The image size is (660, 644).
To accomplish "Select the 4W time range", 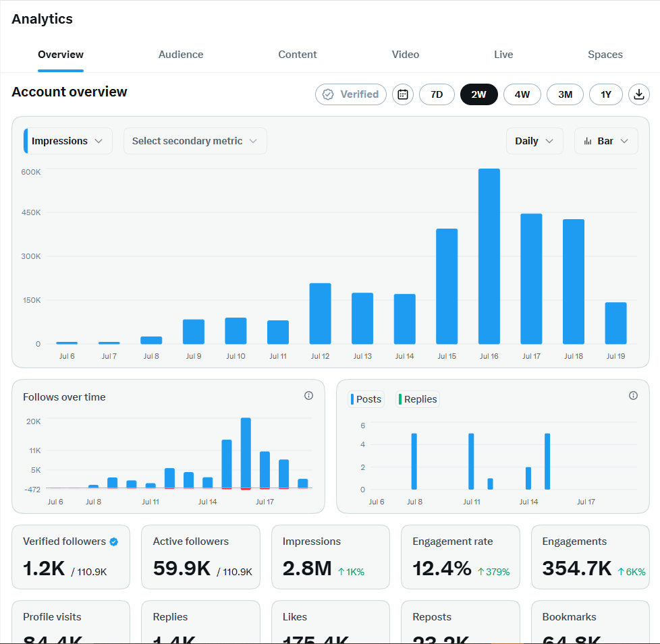I will (522, 94).
